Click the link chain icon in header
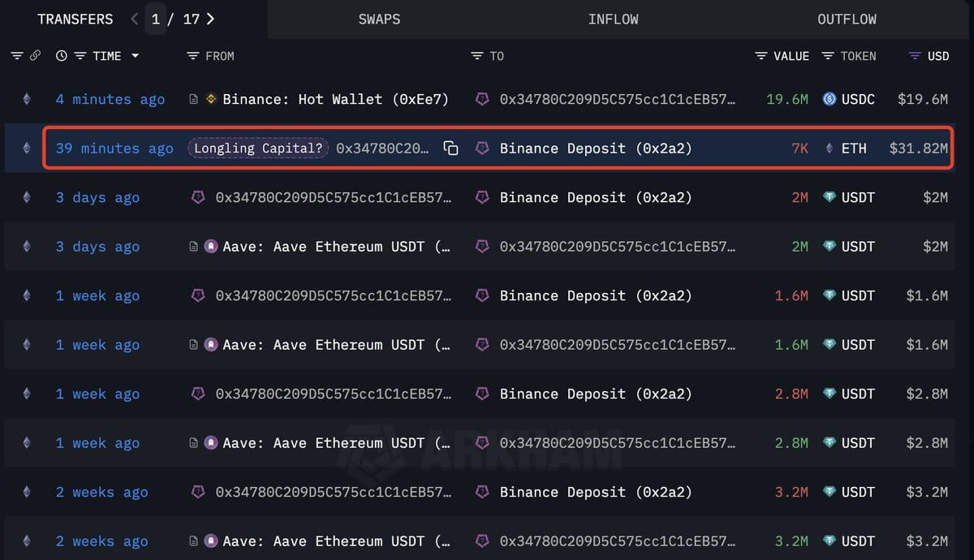 (x=34, y=56)
